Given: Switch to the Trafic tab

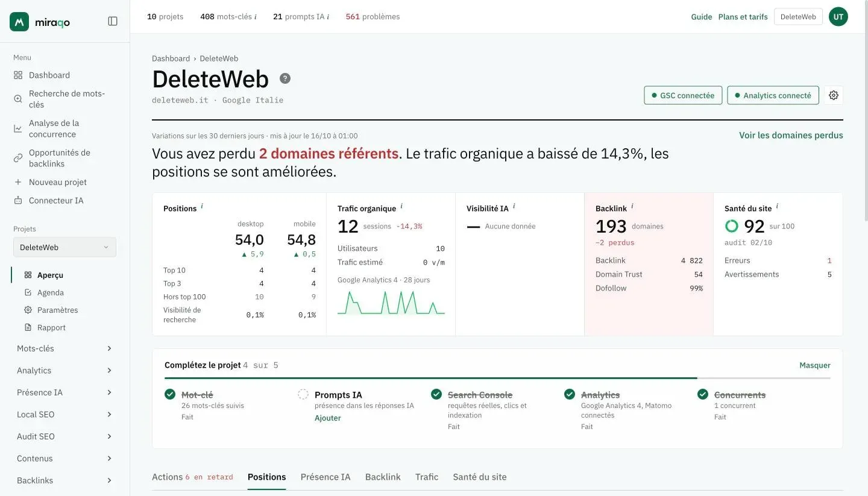Looking at the screenshot, I should tap(427, 477).
